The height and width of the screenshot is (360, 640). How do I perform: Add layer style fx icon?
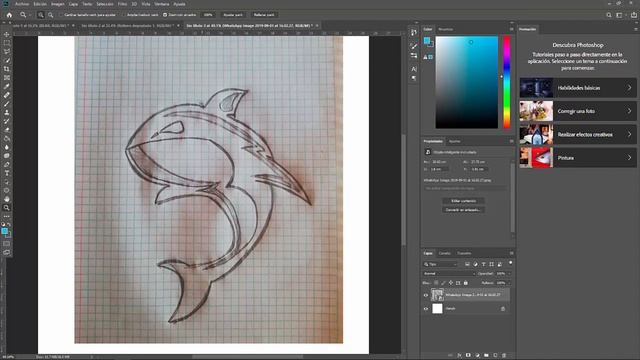pyautogui.click(x=459, y=356)
